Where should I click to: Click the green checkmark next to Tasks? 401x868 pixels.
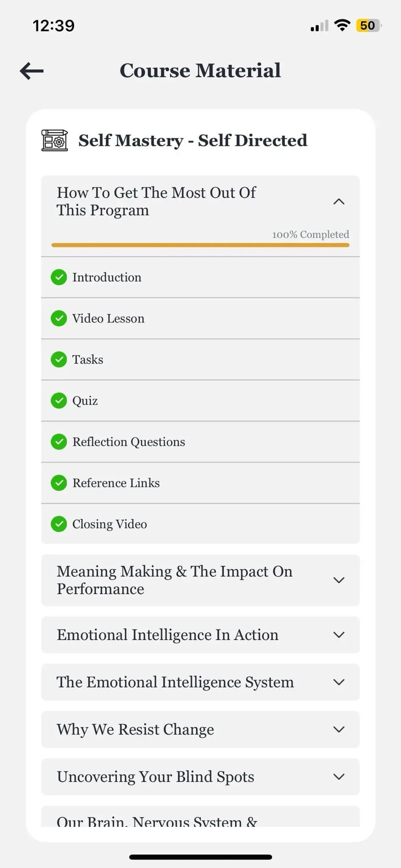click(59, 359)
